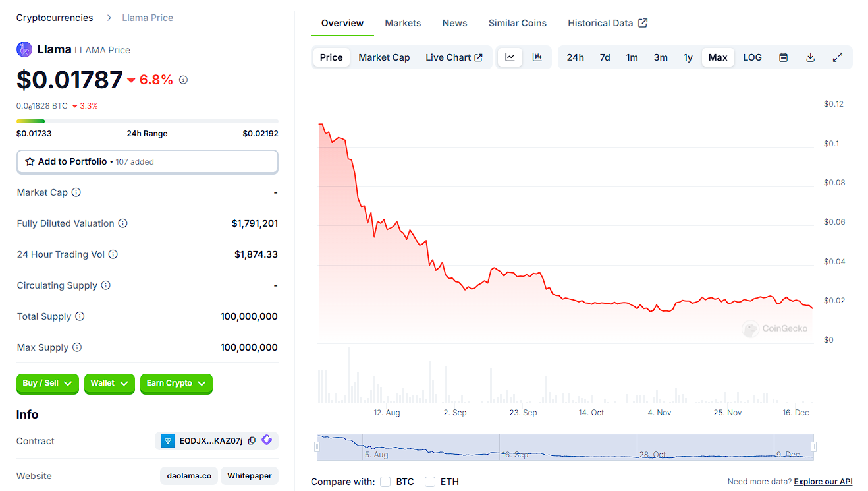Select 7d time range
Screen dimensions: 868x491
[x=605, y=57]
